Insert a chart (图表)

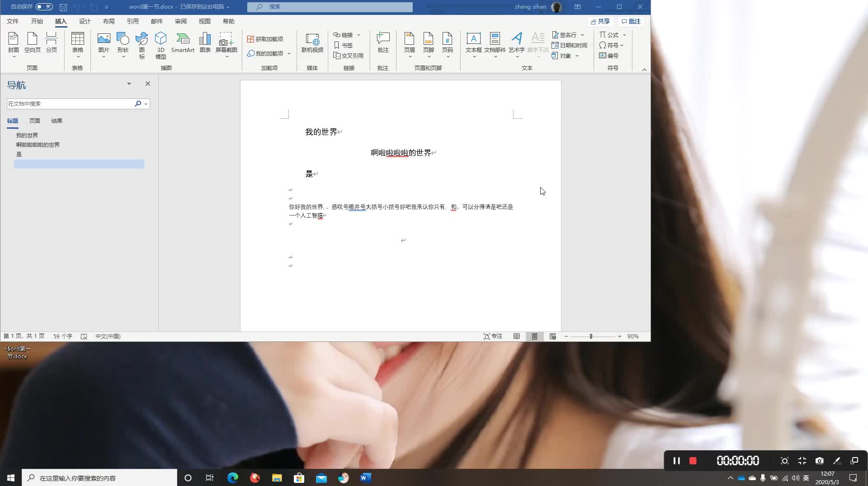point(205,43)
